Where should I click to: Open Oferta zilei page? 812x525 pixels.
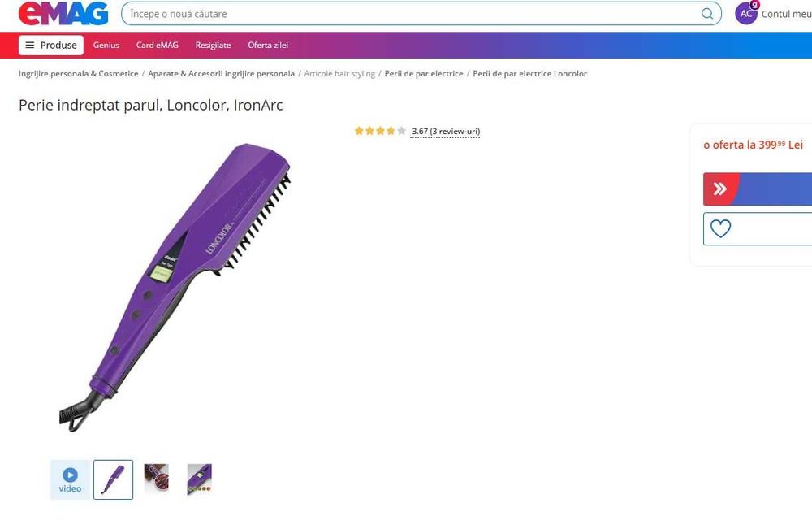tap(268, 45)
